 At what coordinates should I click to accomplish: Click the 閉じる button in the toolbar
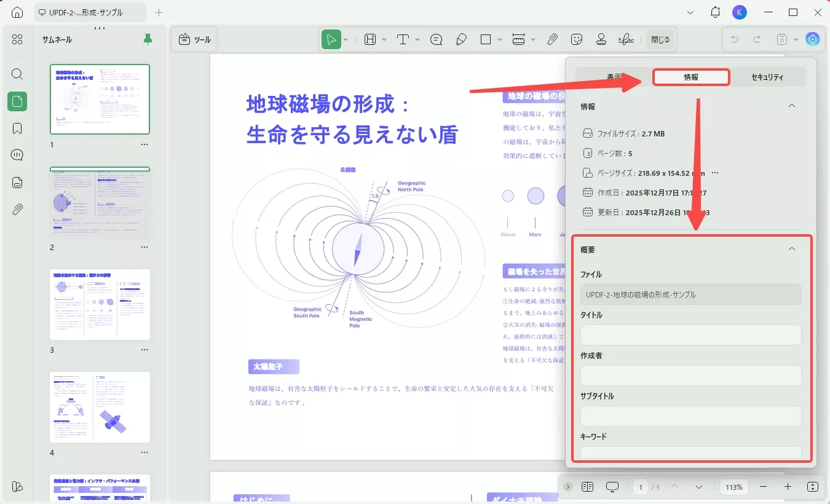click(661, 39)
